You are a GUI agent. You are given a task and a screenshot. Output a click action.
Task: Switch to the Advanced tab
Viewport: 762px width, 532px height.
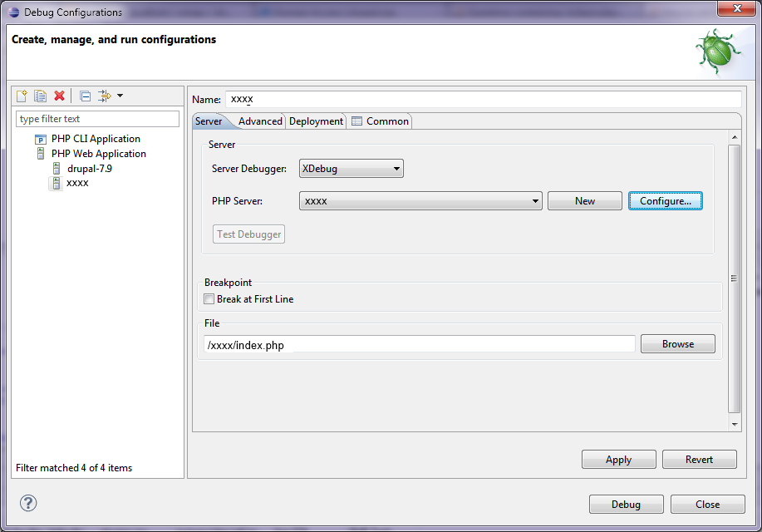260,121
